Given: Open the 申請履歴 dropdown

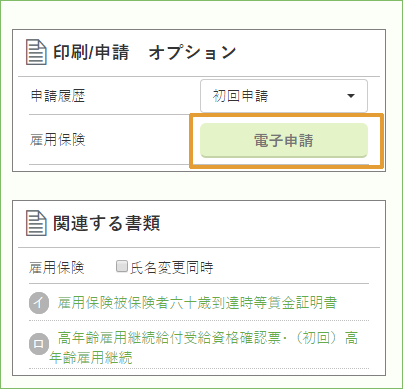Looking at the screenshot, I should pyautogui.click(x=284, y=96).
